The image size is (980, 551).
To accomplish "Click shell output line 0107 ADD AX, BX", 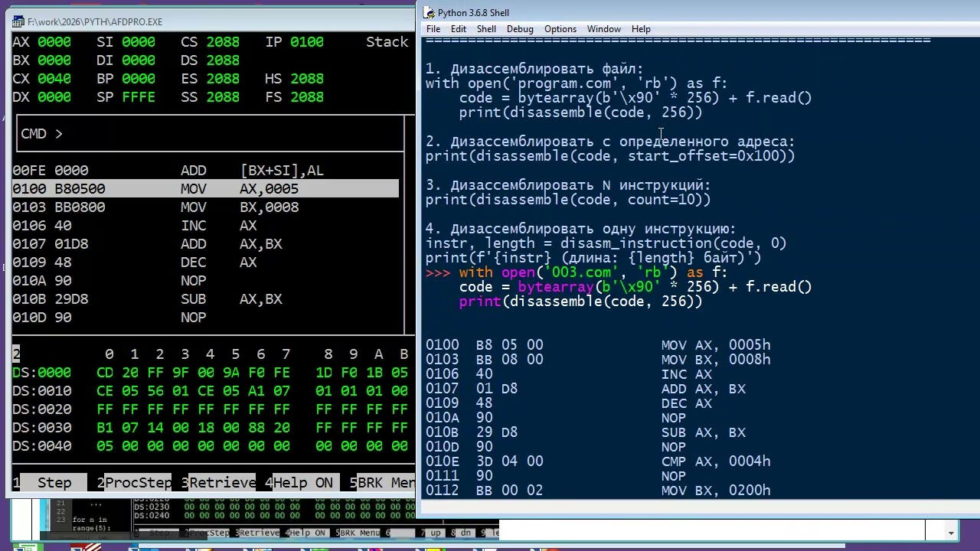I will click(x=586, y=389).
